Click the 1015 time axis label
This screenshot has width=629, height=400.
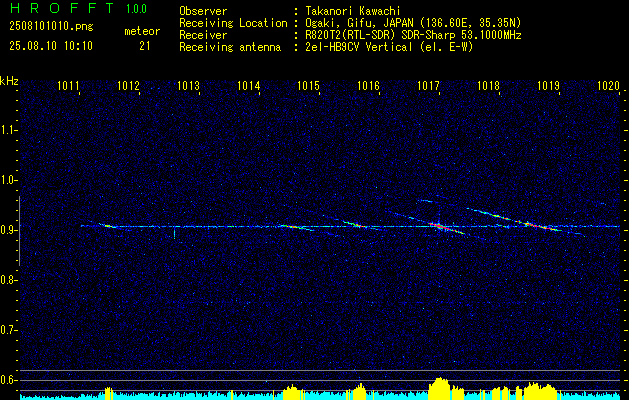coord(308,85)
